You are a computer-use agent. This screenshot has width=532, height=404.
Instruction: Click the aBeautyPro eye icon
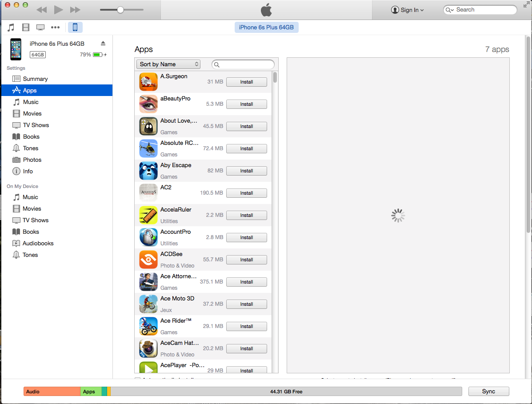click(148, 104)
